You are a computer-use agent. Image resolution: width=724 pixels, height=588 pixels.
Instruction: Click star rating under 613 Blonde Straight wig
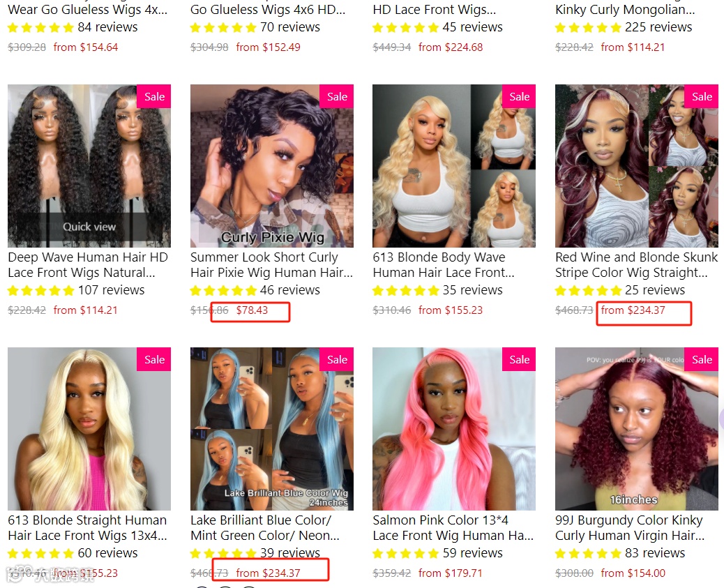point(40,553)
